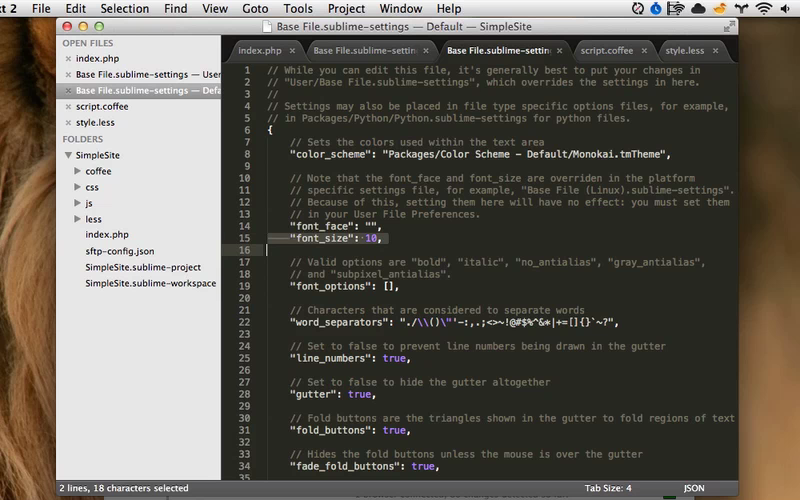Select style.less in Open Files

point(95,122)
